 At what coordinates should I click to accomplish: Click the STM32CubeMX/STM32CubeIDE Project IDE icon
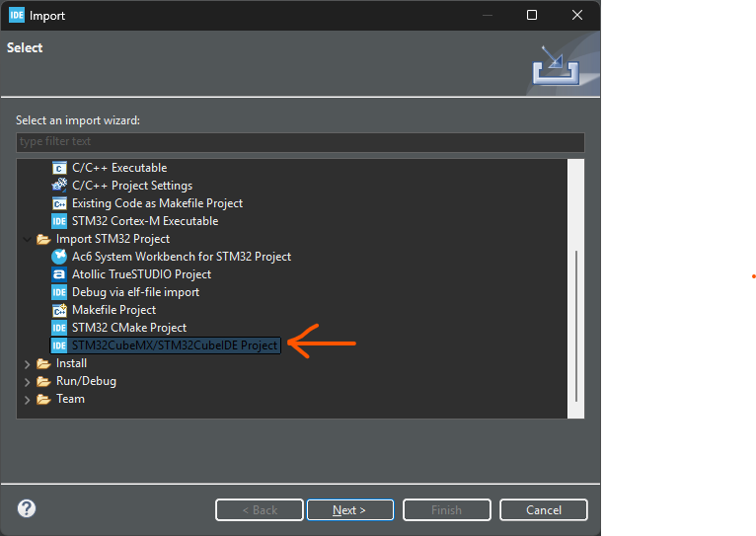[59, 345]
